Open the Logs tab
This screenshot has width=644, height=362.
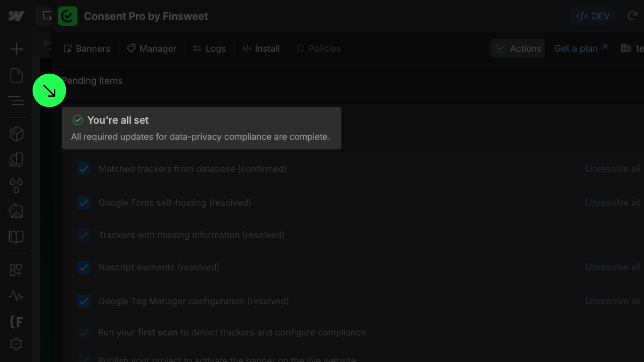coord(210,49)
